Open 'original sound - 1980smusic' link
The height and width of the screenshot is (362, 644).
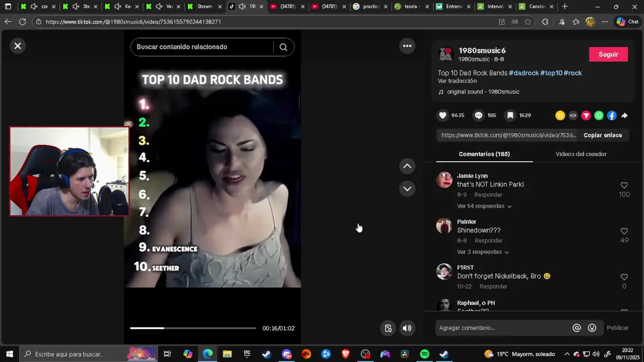pyautogui.click(x=483, y=92)
